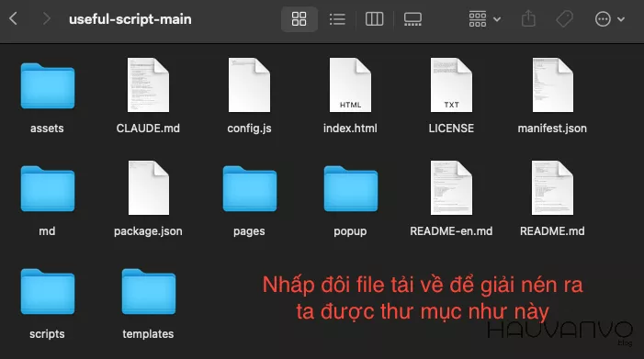Go back with the left chevron
The height and width of the screenshot is (359, 644).
(13, 18)
